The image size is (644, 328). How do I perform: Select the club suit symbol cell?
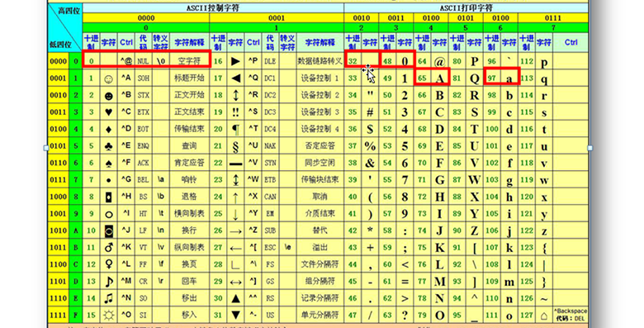pyautogui.click(x=109, y=146)
